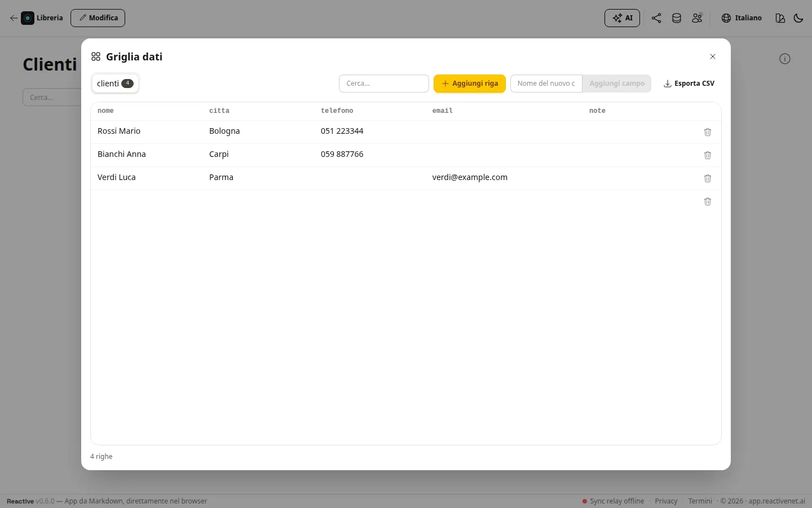Select the Bologna cell
This screenshot has width=812, height=508.
coord(224,131)
